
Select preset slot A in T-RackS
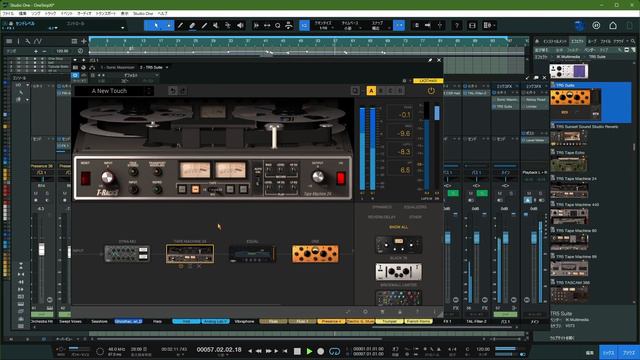click(x=371, y=91)
